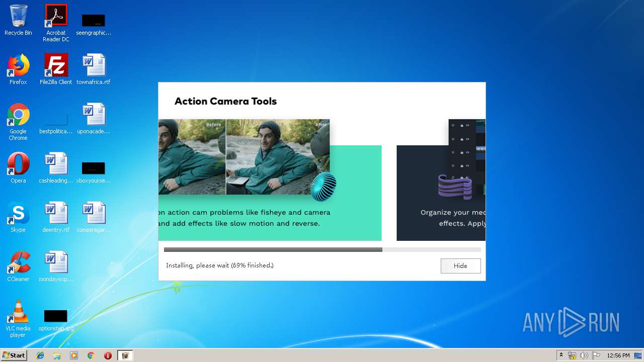This screenshot has height=362, width=644.
Task: Select townafrica.rtf document
Action: coord(94,69)
